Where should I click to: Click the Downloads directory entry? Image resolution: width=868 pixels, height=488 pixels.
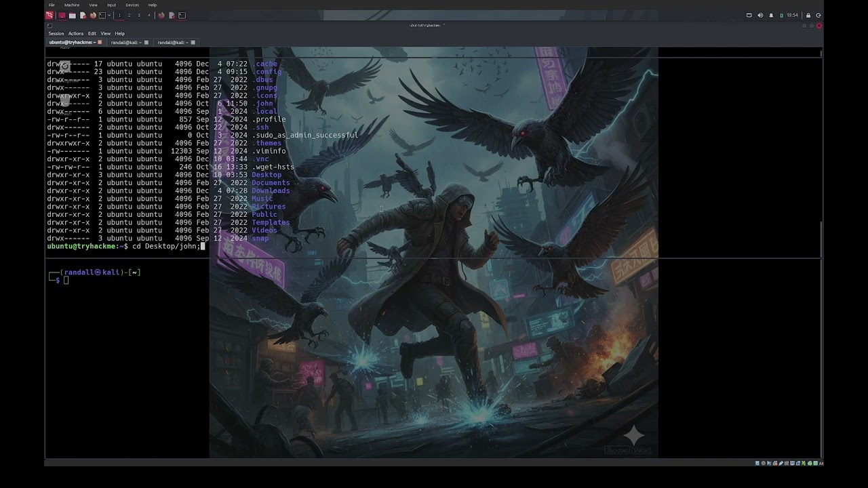(x=271, y=190)
